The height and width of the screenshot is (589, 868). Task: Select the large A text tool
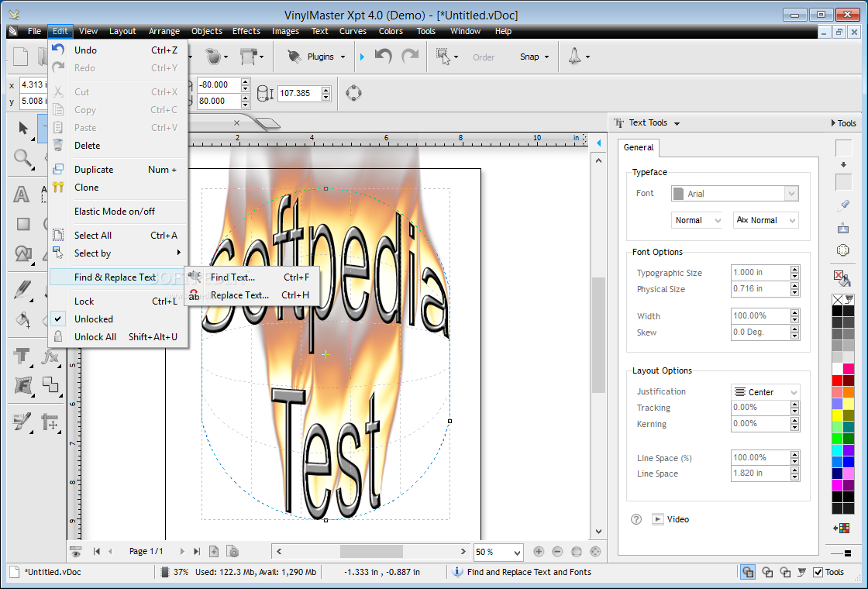[x=21, y=195]
